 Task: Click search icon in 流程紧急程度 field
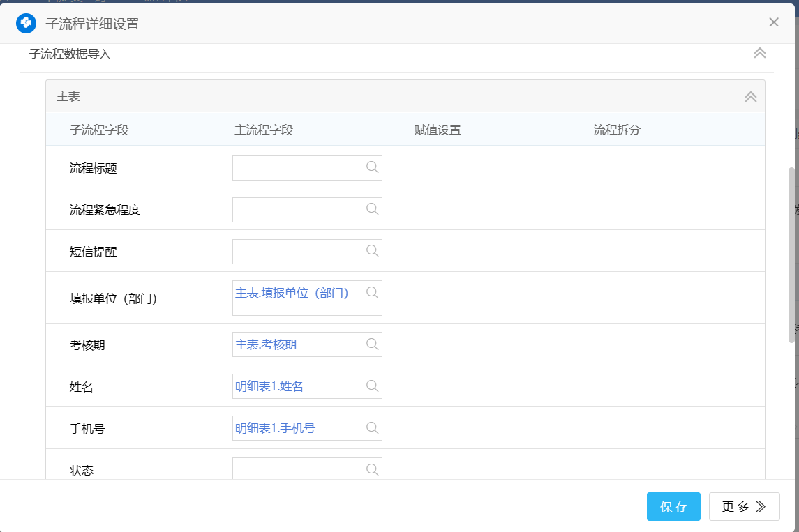tap(373, 208)
